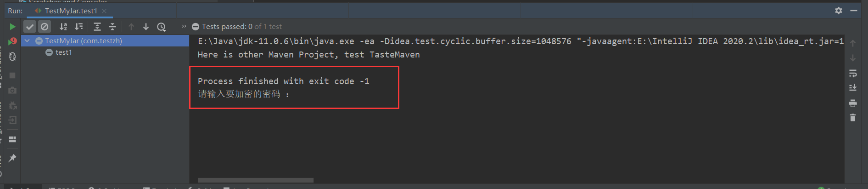Click the horizontal console scrollbar

(256, 180)
